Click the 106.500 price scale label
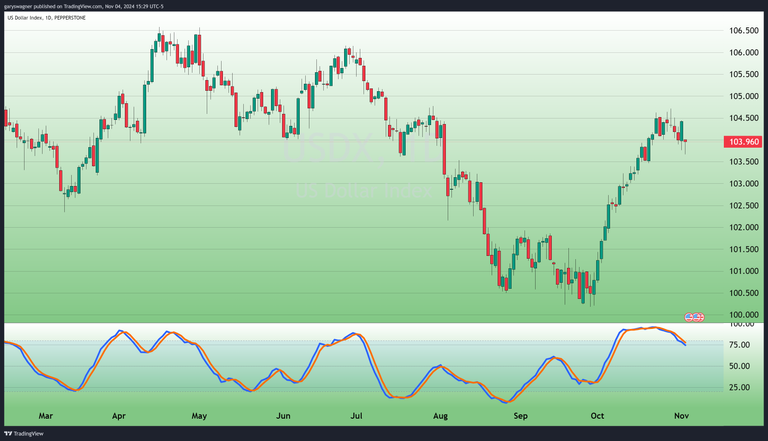The image size is (768, 441). 742,31
